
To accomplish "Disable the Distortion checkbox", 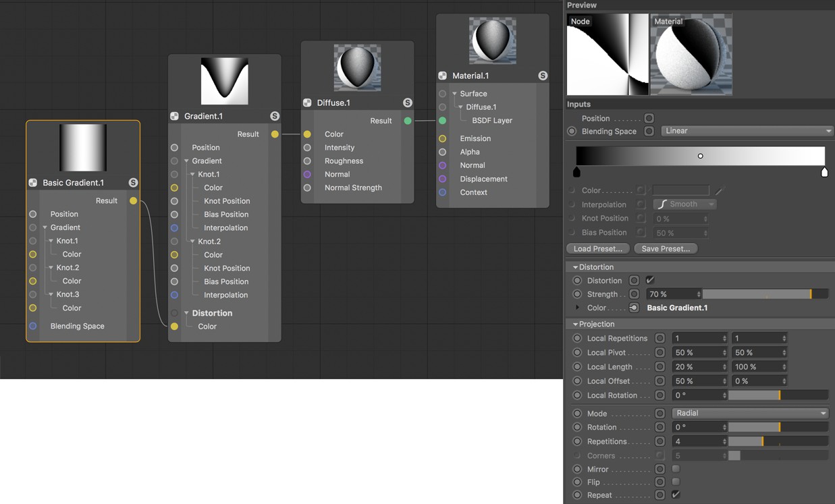I will click(x=650, y=280).
